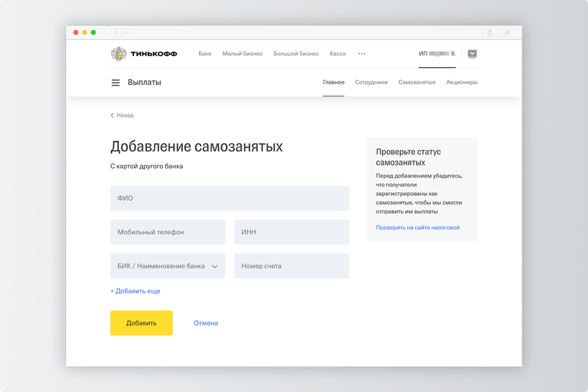Image resolution: width=588 pixels, height=392 pixels.
Task: Click the Мобильный телефон field
Action: (x=168, y=232)
